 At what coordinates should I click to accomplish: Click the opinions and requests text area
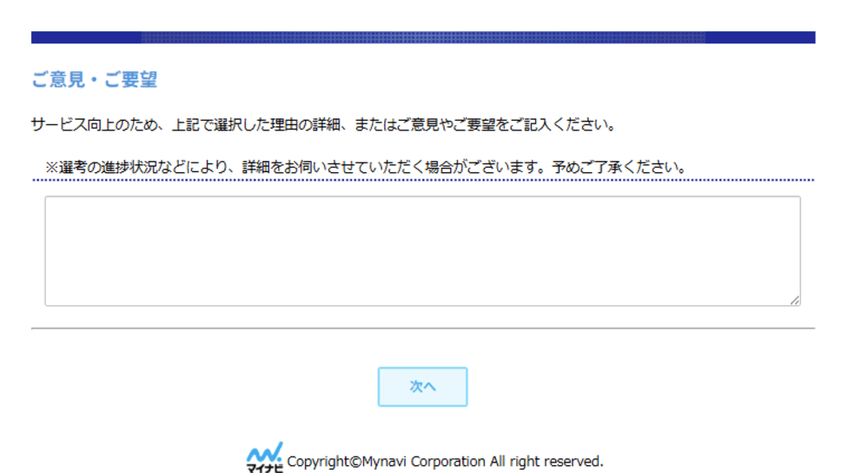[422, 251]
